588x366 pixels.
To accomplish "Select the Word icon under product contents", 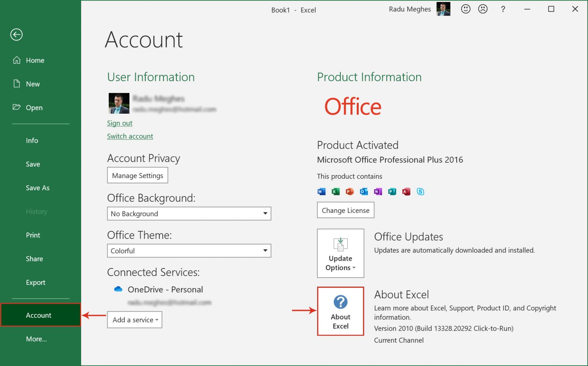I will point(321,191).
